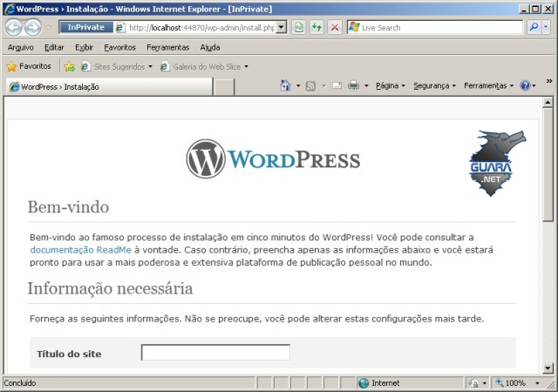Click the browser Forward arrow button
The width and height of the screenshot is (558, 392).
tap(33, 27)
